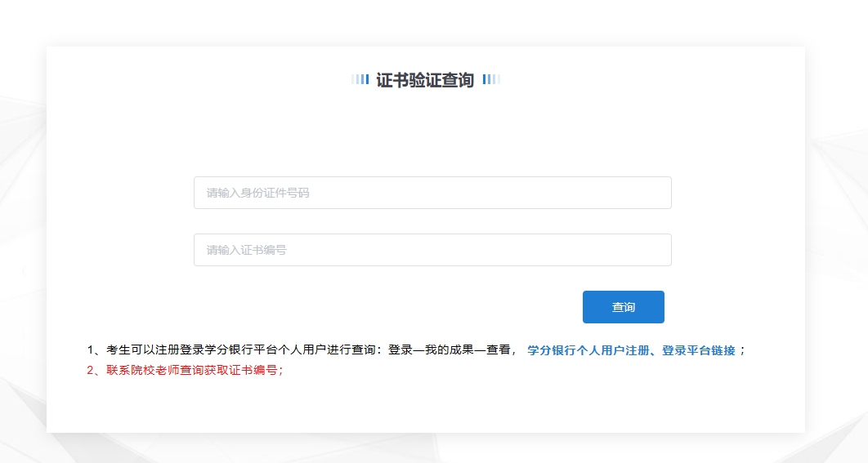Click the right end of the ID number field
The height and width of the screenshot is (463, 868).
pos(654,193)
